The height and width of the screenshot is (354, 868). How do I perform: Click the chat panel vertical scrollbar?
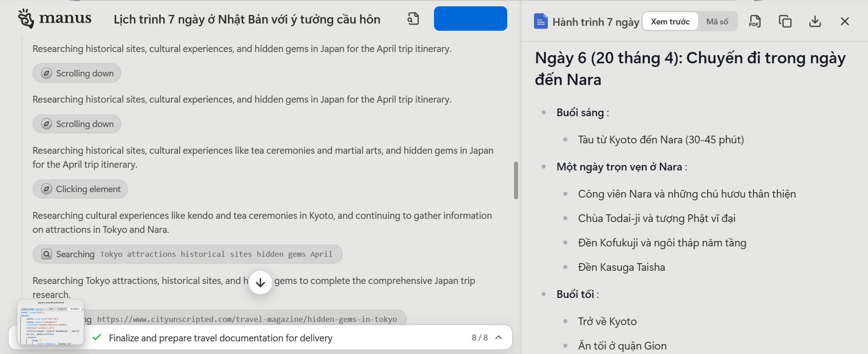516,180
